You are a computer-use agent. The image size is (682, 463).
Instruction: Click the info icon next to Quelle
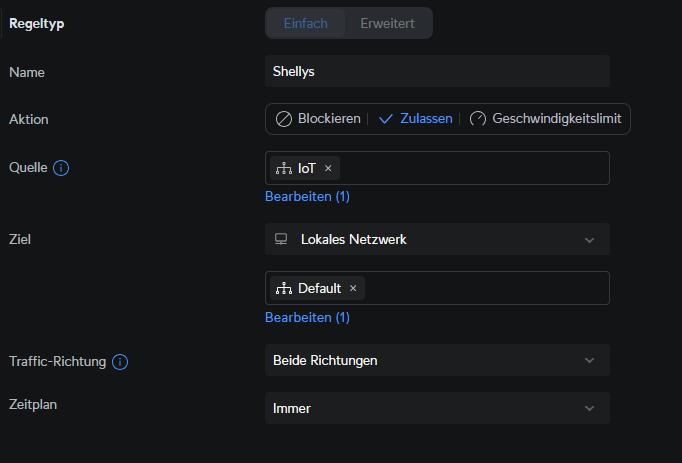[60, 168]
